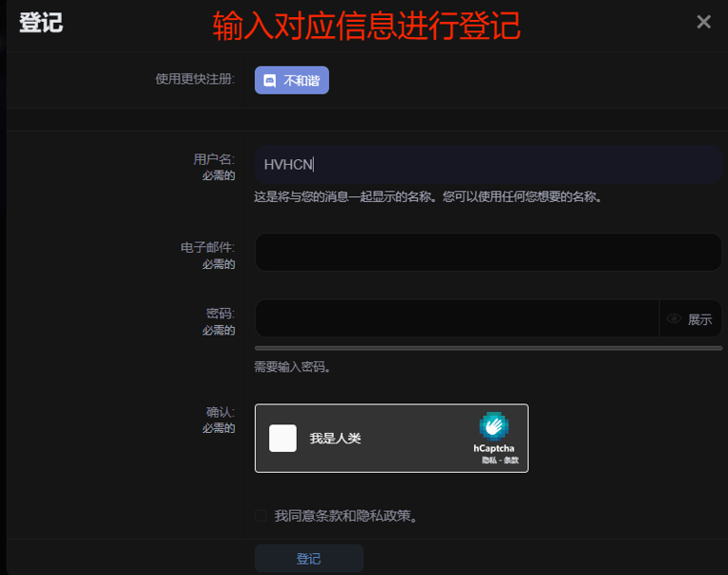The height and width of the screenshot is (575, 728).
Task: Open hCaptcha 隐私 link
Action: (488, 459)
